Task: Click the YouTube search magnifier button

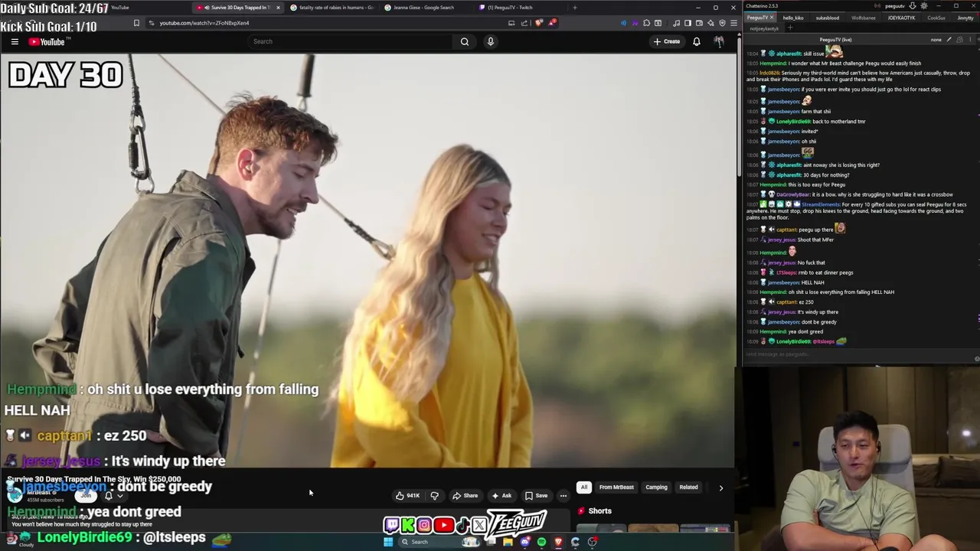Action: pyautogui.click(x=465, y=41)
